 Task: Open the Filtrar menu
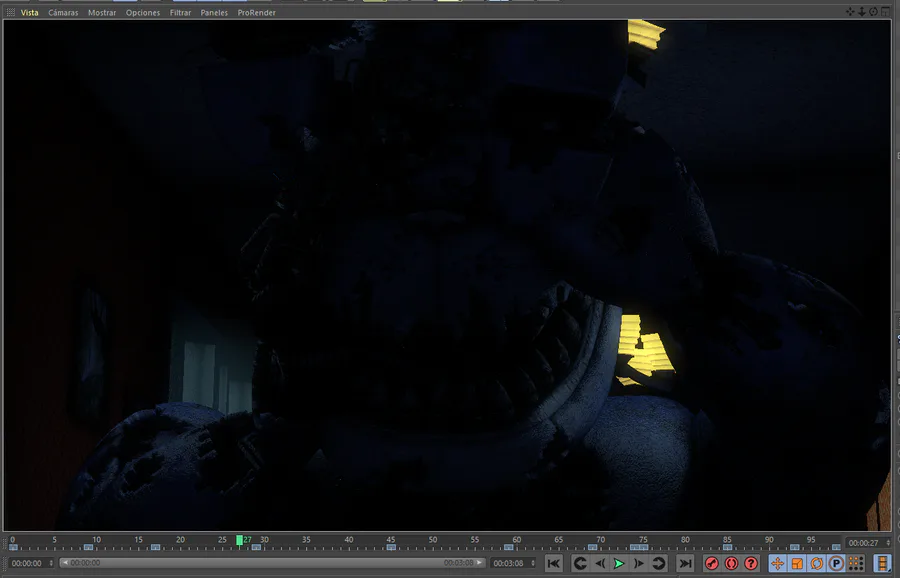pos(180,12)
